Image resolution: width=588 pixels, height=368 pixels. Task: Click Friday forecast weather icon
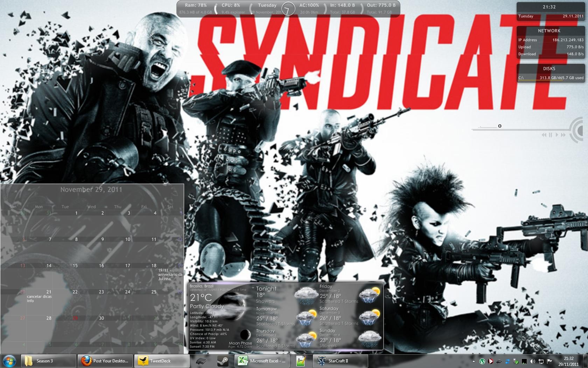click(370, 295)
